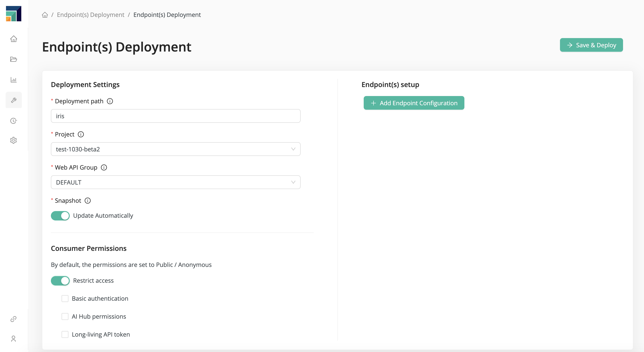Enable AI Hub permissions
This screenshot has height=352, width=644.
[x=65, y=316]
